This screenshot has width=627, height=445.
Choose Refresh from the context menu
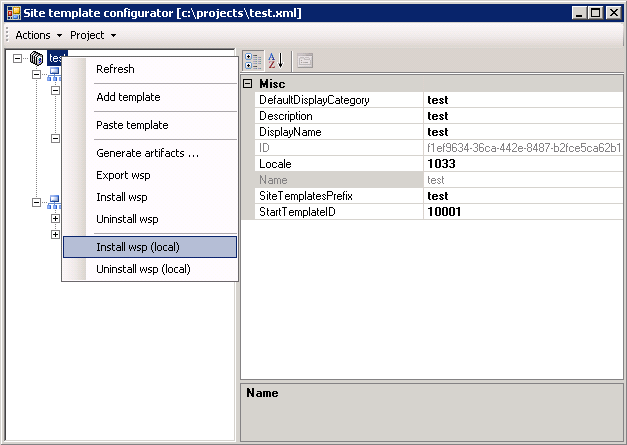coord(150,69)
